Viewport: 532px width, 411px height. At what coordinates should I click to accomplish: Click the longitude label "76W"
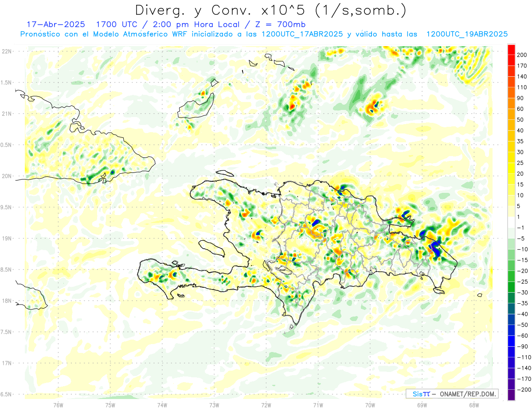(59, 405)
